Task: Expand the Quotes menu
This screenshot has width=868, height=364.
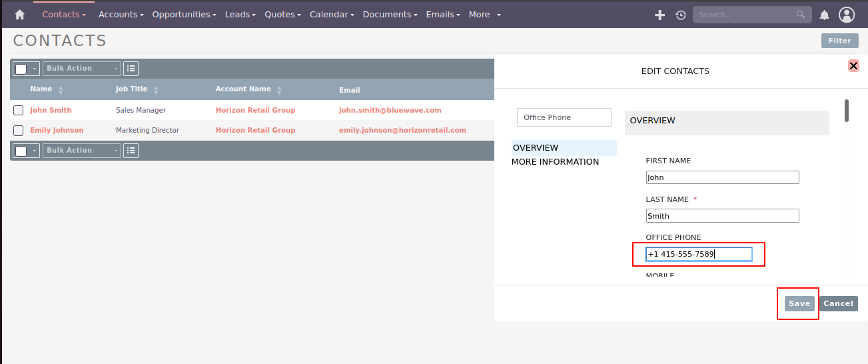Action: pos(283,14)
